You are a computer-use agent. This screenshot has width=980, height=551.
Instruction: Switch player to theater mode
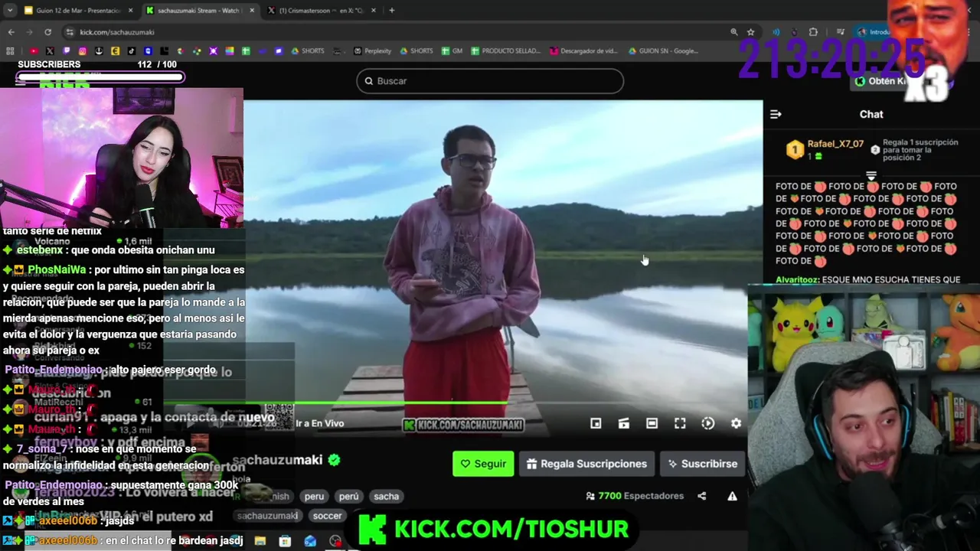pyautogui.click(x=652, y=423)
